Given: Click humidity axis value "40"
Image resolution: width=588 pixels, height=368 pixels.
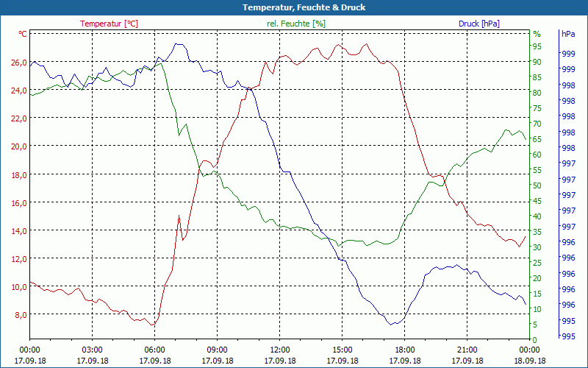Looking at the screenshot, I should pyautogui.click(x=537, y=216).
